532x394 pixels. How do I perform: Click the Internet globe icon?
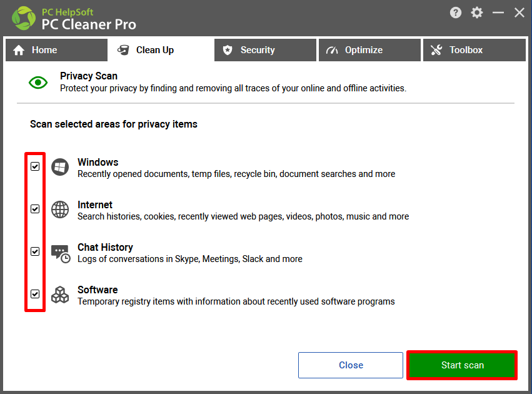[60, 210]
